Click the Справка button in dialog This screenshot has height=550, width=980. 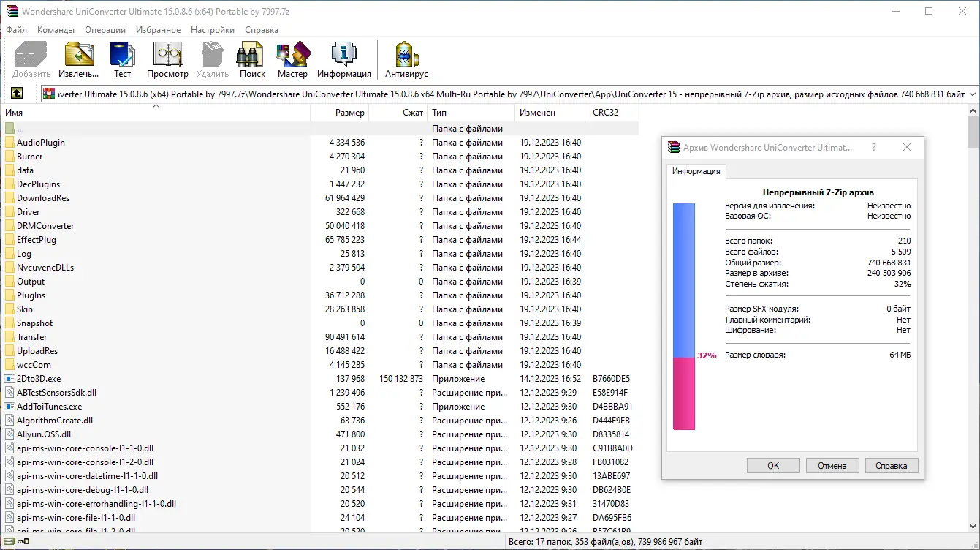[892, 466]
